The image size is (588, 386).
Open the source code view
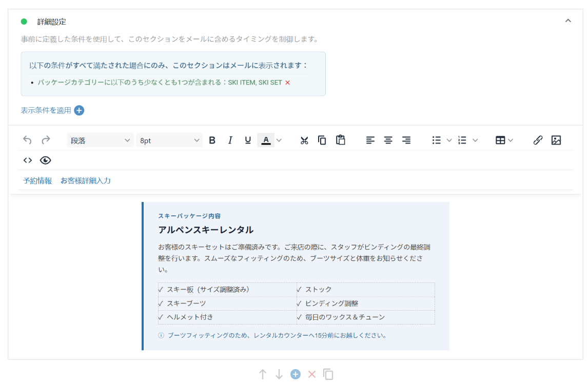click(28, 160)
